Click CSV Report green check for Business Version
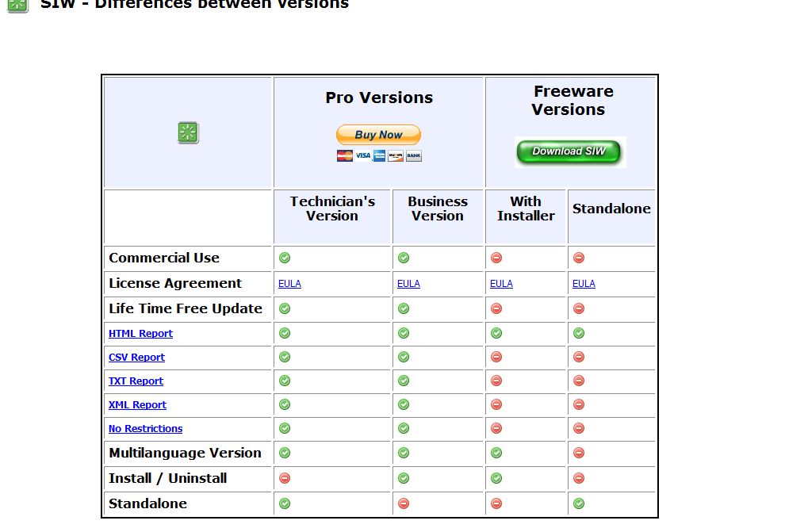Viewport: 785px width, 532px height. [404, 357]
